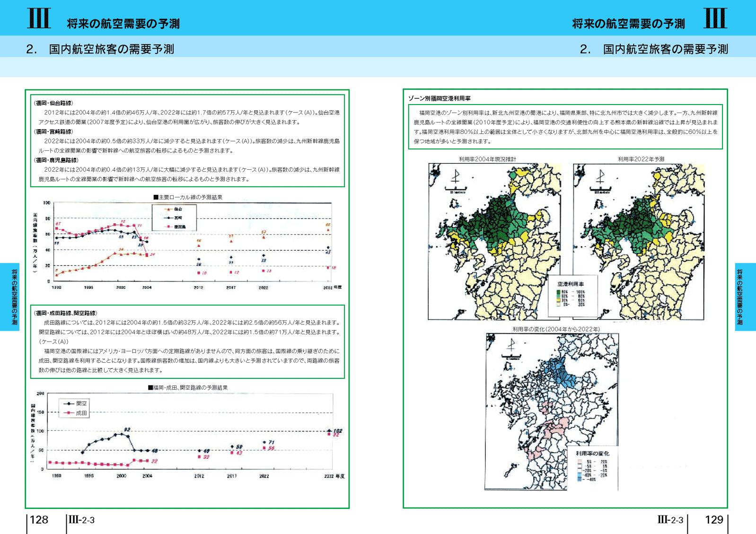Viewport: 756px width, 534px height.
Task: Open the 2004 usage rate map
Action: [x=494, y=242]
